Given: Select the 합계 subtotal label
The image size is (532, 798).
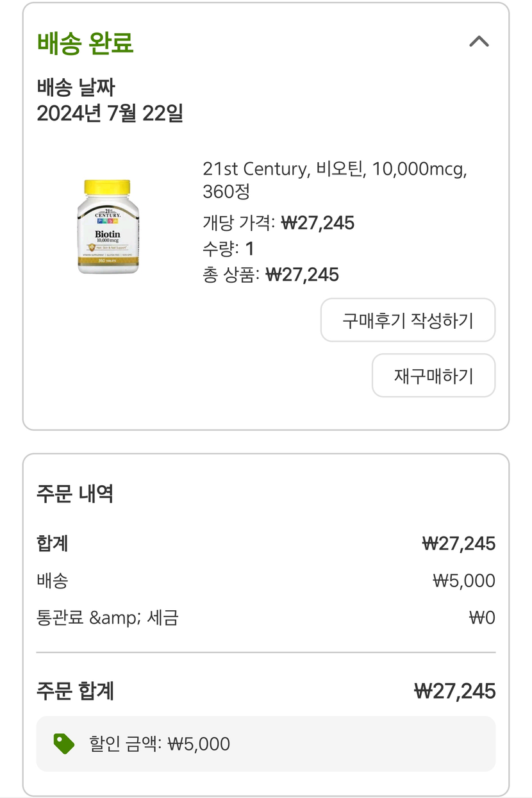Looking at the screenshot, I should click(53, 544).
